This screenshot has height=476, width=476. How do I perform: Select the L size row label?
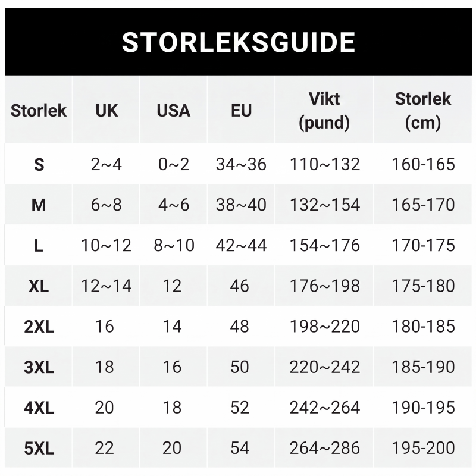click(x=39, y=245)
